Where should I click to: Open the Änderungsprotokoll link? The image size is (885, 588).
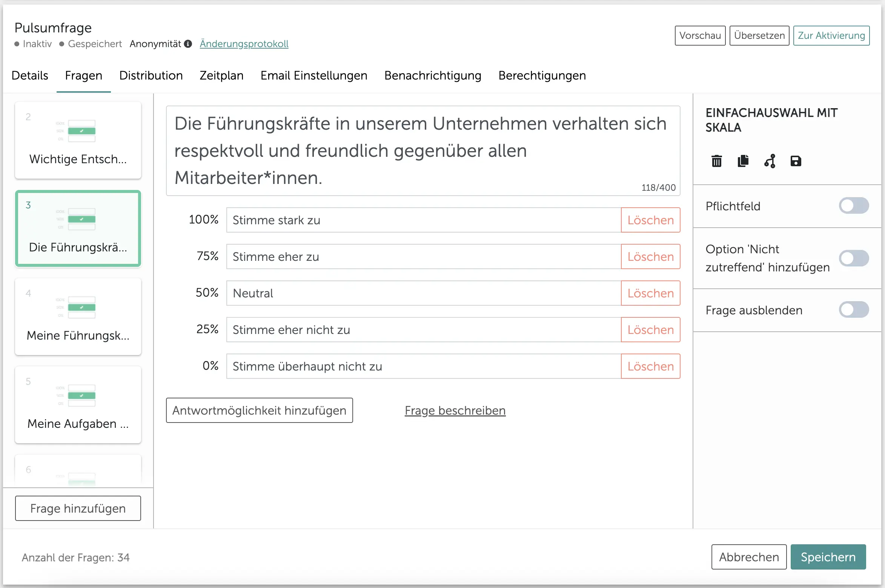(x=244, y=44)
